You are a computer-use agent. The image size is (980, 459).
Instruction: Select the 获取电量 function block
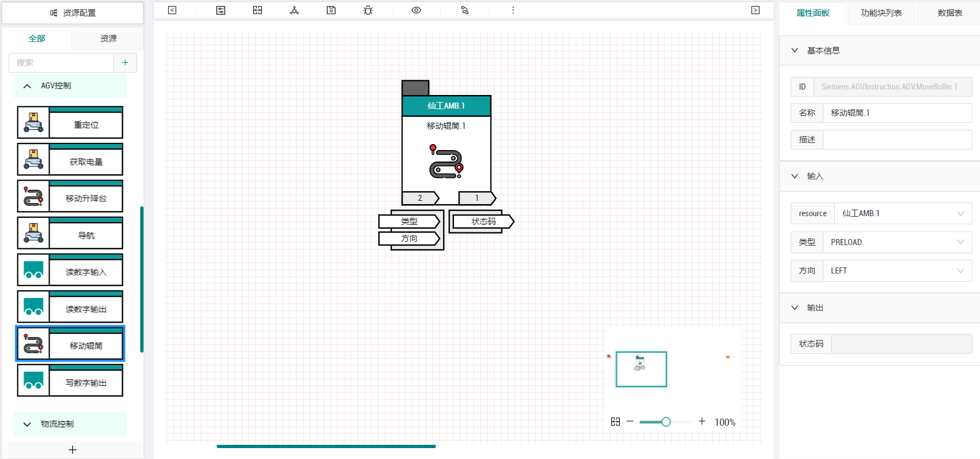pos(70,159)
